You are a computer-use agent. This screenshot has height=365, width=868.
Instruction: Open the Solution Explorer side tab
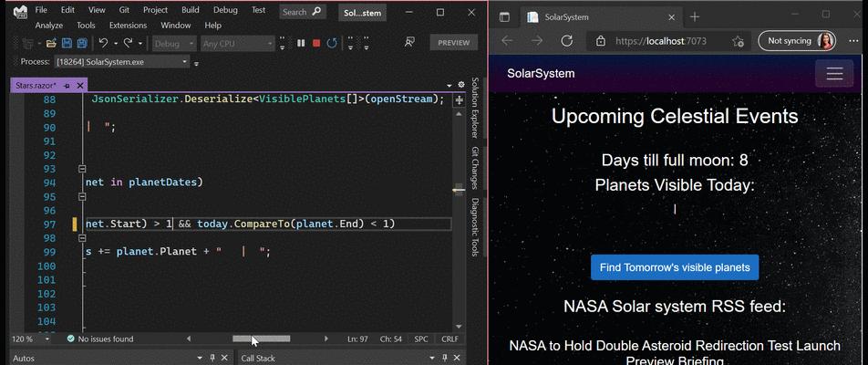coord(474,108)
